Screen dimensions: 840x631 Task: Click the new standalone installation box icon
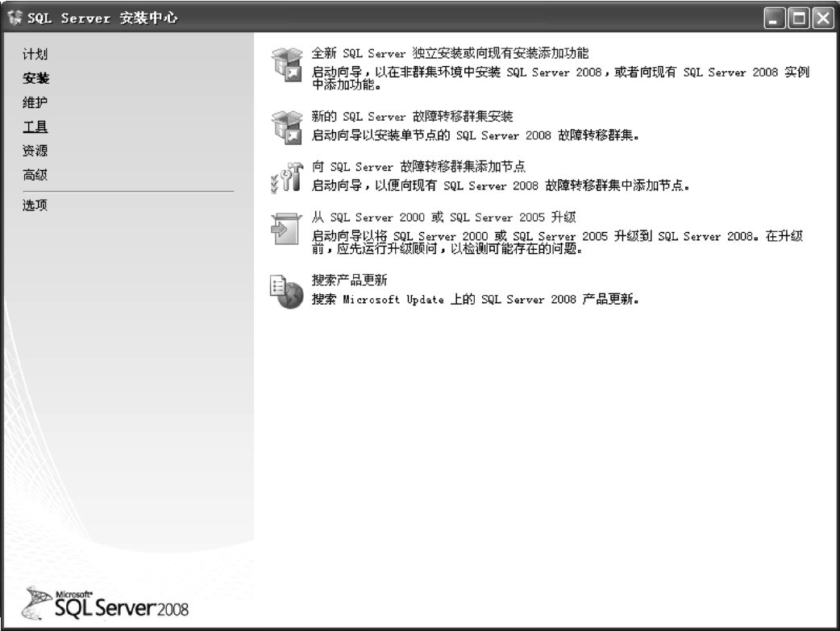click(x=287, y=64)
